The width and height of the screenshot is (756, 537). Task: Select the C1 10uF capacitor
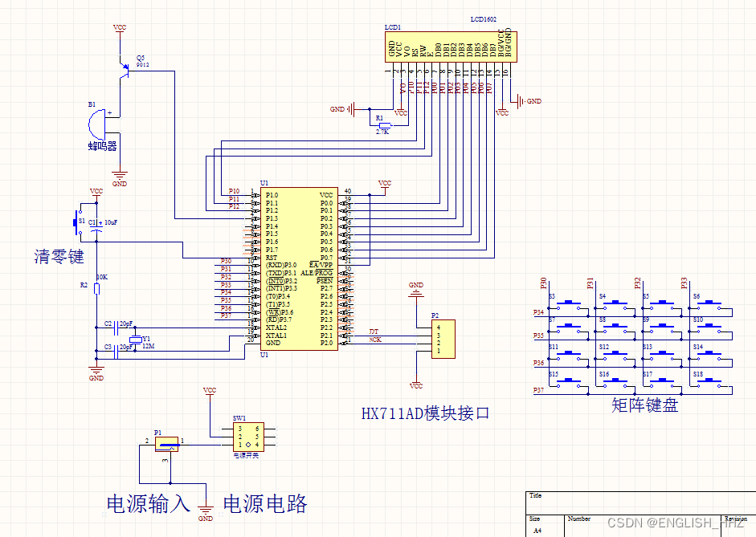(96, 227)
